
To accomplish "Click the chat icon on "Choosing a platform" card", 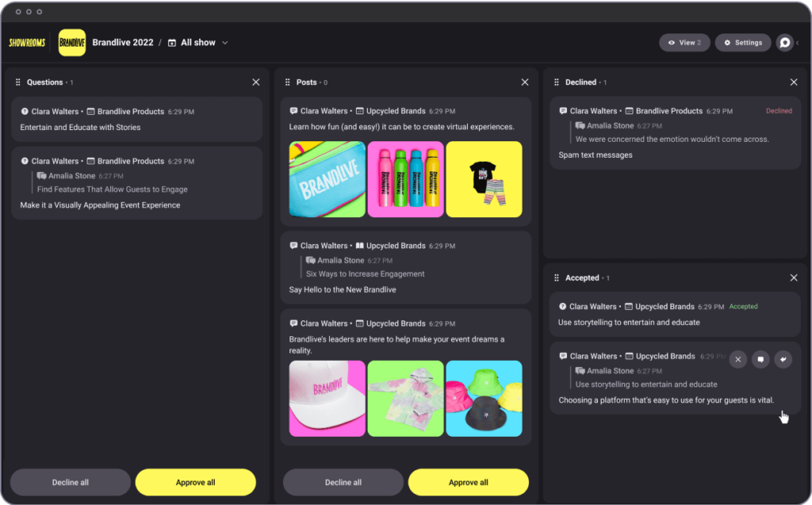I will 563,356.
